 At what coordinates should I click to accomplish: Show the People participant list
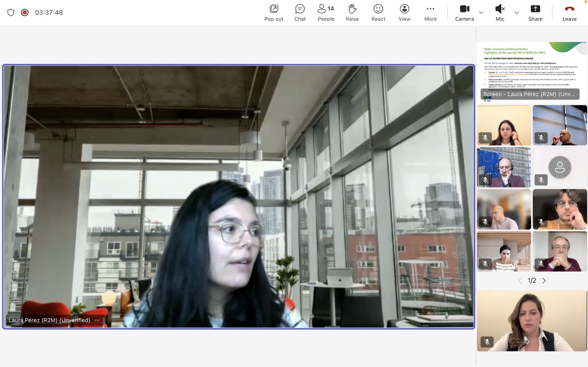click(326, 12)
